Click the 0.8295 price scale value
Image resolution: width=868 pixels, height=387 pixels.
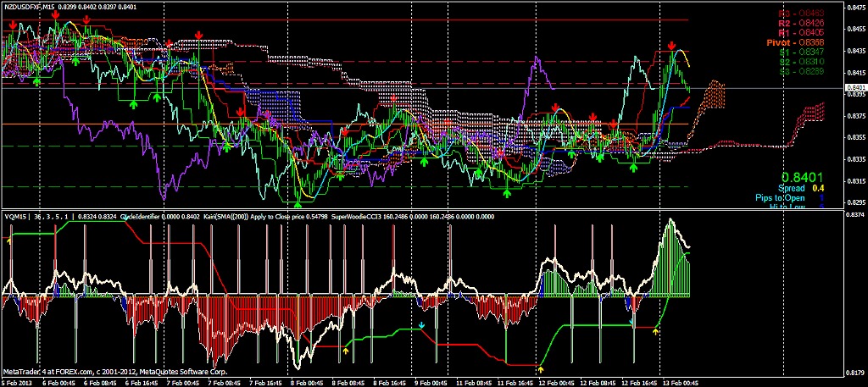coord(856,202)
